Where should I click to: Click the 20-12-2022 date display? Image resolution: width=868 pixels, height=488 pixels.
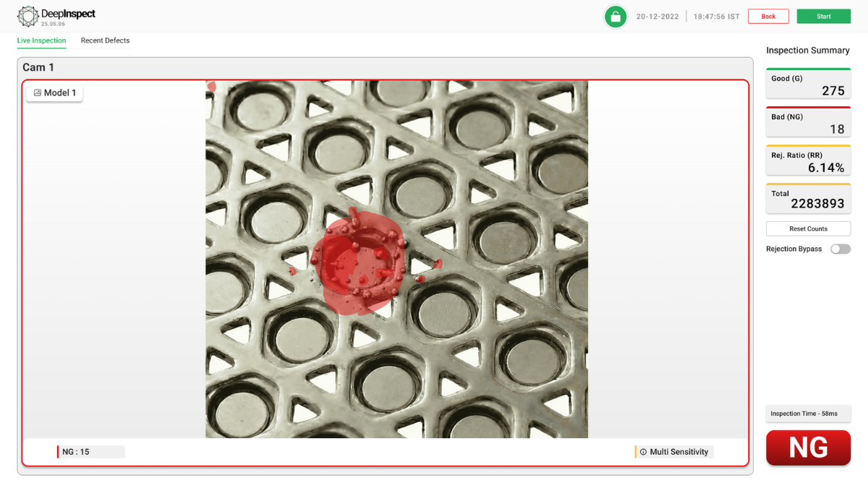click(x=658, y=17)
